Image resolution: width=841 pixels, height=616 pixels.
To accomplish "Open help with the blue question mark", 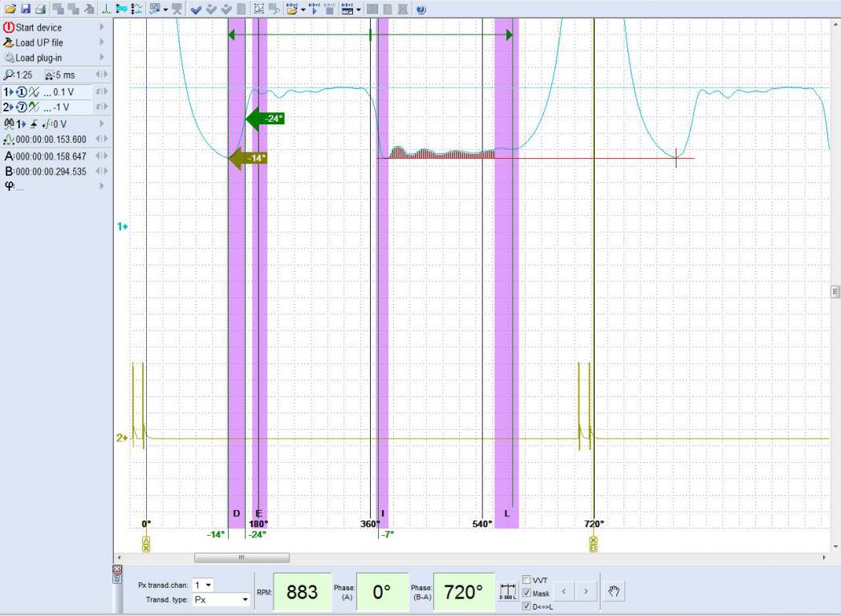I will pos(421,9).
